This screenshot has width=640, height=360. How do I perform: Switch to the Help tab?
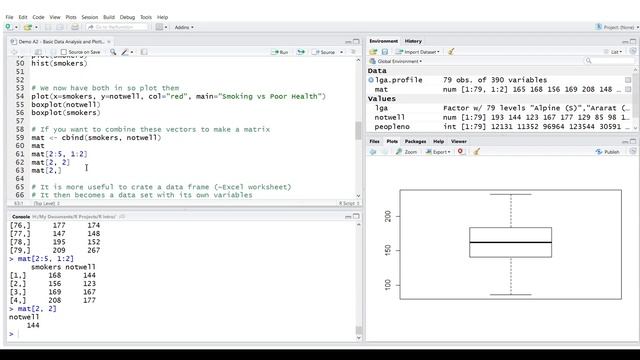[x=439, y=141]
